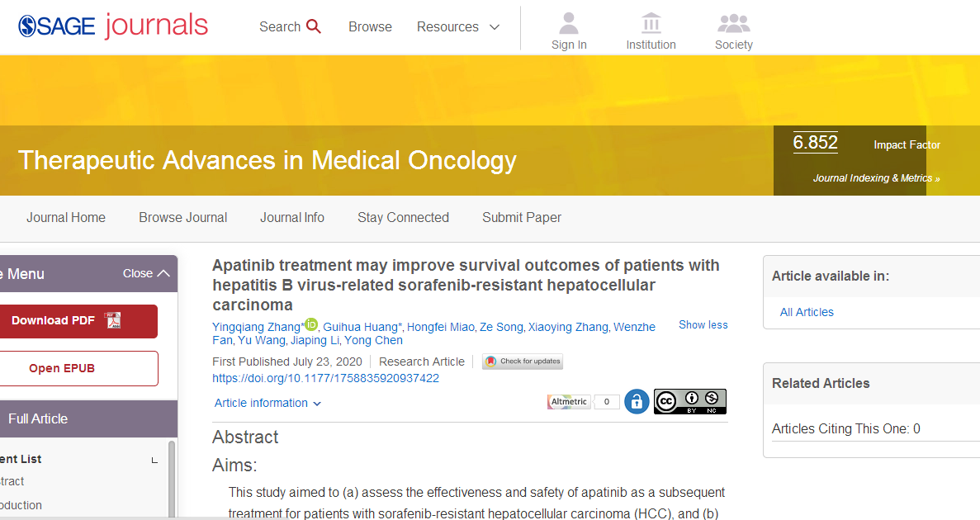This screenshot has height=520, width=980.
Task: Open the Society group icon
Action: 733,22
